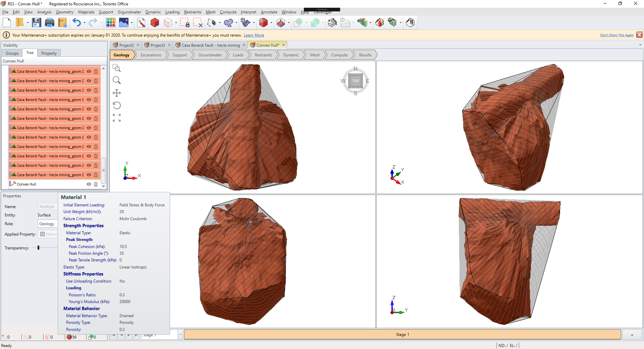The image size is (644, 349).
Task: Open the red 3D geometry primitive tool
Action: tap(154, 22)
